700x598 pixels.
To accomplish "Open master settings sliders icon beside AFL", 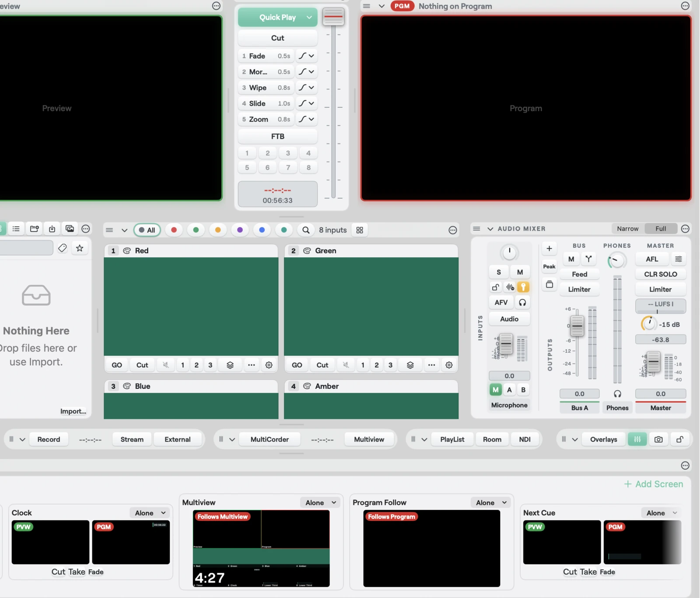I will click(x=679, y=259).
